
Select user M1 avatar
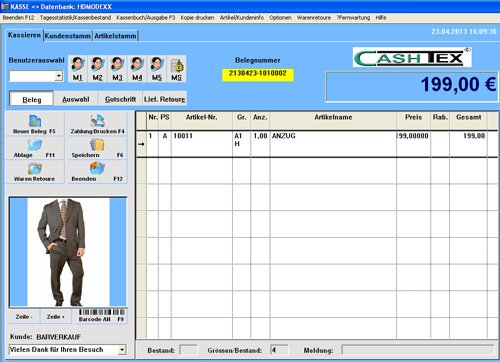[x=77, y=69]
